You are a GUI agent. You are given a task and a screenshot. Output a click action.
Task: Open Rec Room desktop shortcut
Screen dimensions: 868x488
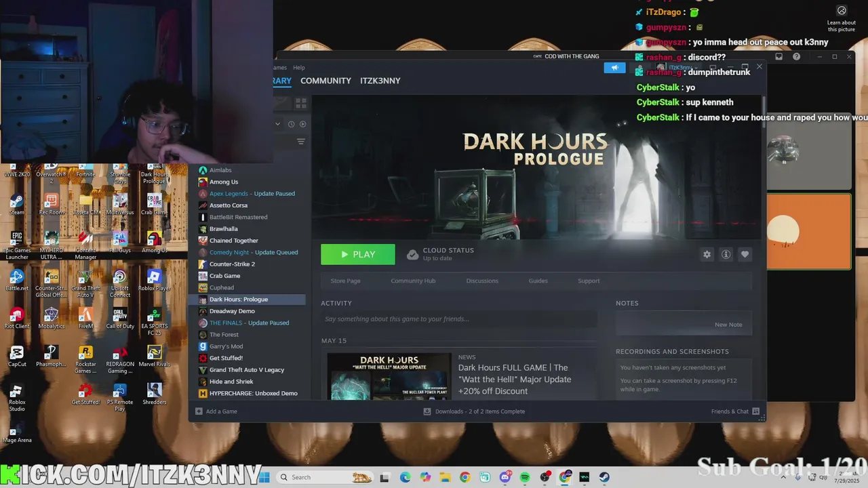pyautogui.click(x=51, y=204)
